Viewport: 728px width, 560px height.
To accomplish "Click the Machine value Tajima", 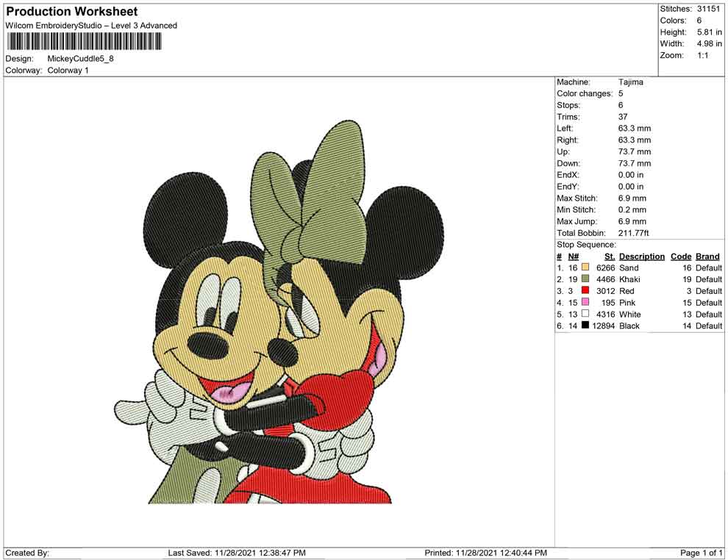I will point(630,82).
